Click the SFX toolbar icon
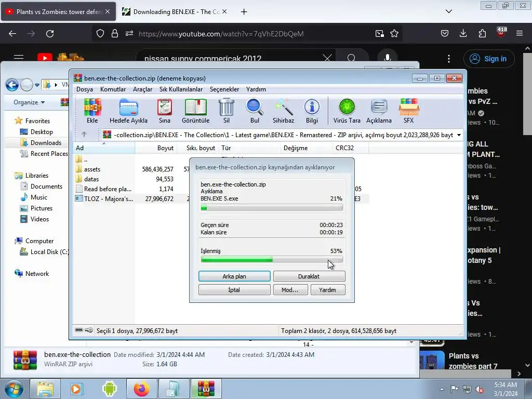The image size is (532, 399). click(x=409, y=111)
